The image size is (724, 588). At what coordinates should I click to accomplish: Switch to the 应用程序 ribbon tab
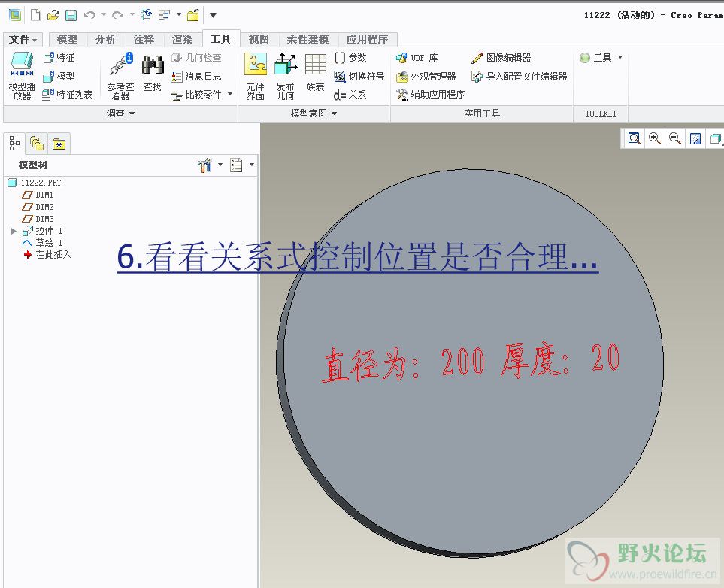click(367, 39)
